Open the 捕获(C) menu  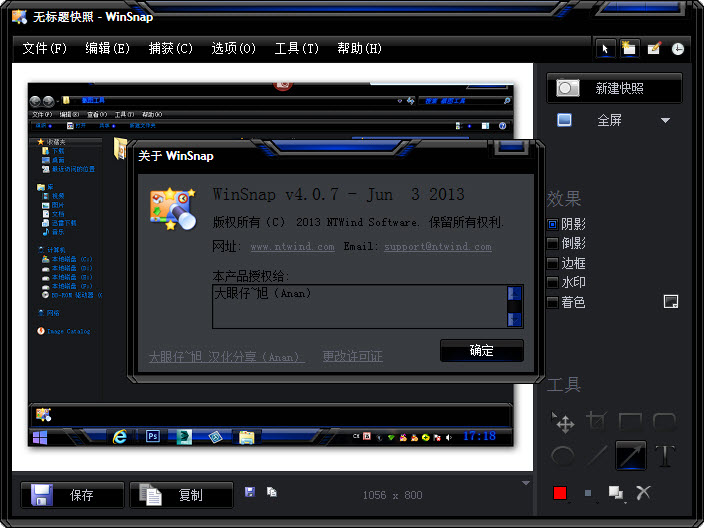point(171,48)
